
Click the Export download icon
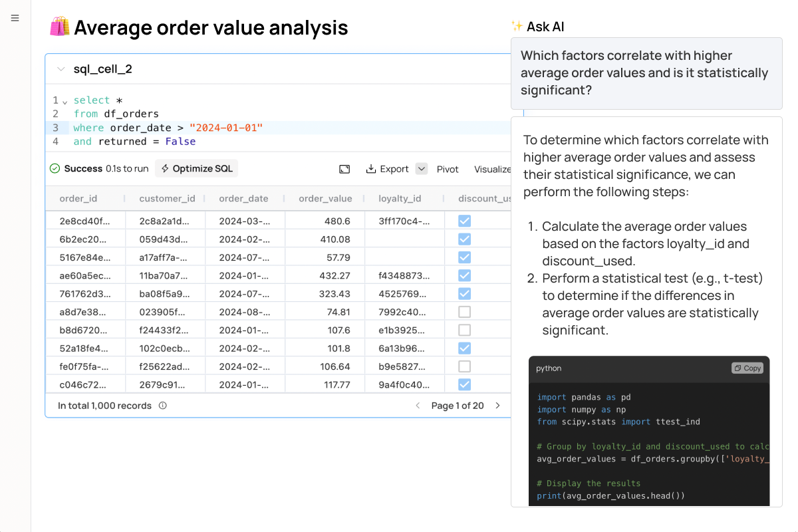pos(370,168)
